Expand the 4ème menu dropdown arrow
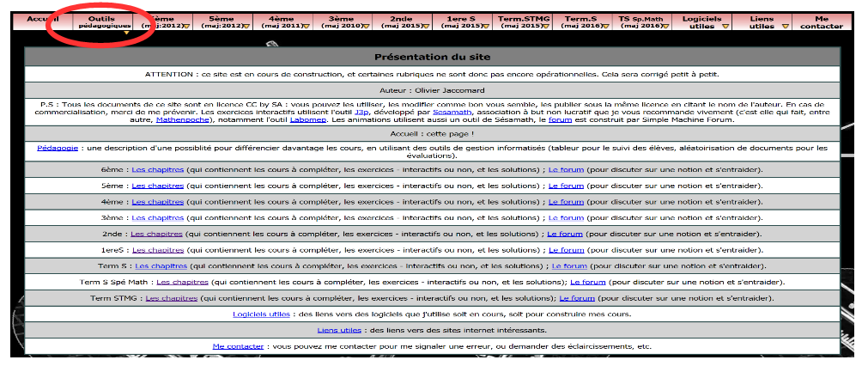The width and height of the screenshot is (868, 366). [306, 26]
